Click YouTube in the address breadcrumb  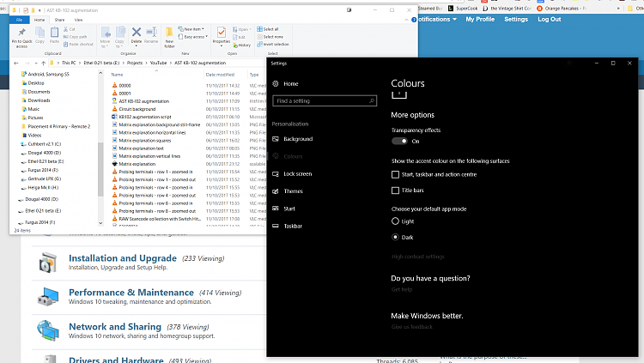tap(158, 63)
